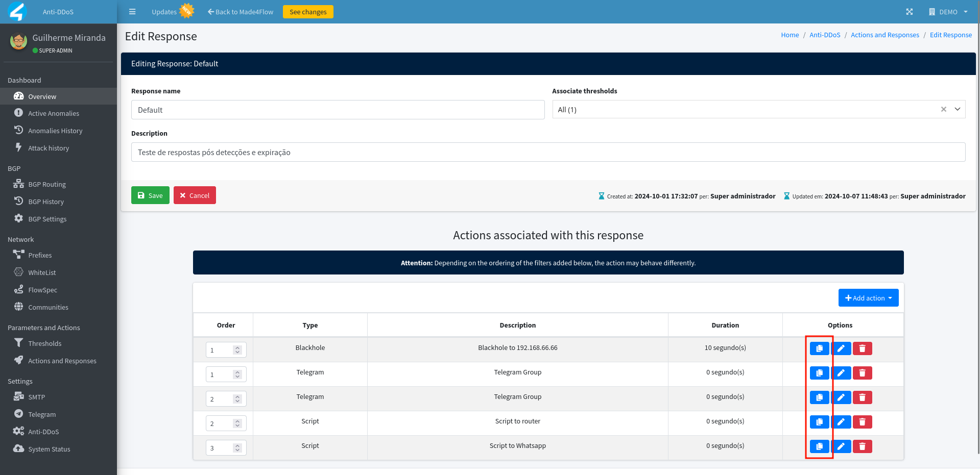This screenshot has width=980, height=475.
Task: Click the Description column header
Action: [x=517, y=325]
